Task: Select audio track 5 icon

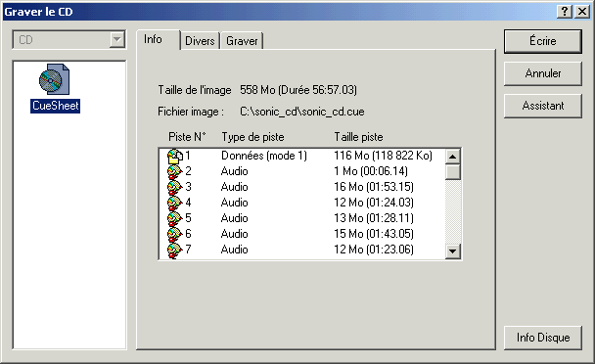Action: point(174,218)
